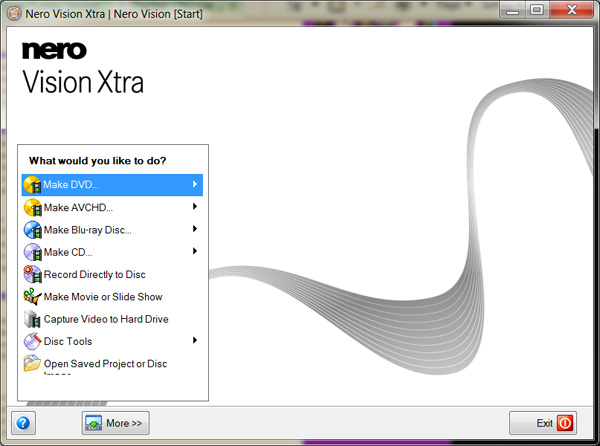Maximize the Nero Vision window
600x446 pixels.
[x=537, y=10]
